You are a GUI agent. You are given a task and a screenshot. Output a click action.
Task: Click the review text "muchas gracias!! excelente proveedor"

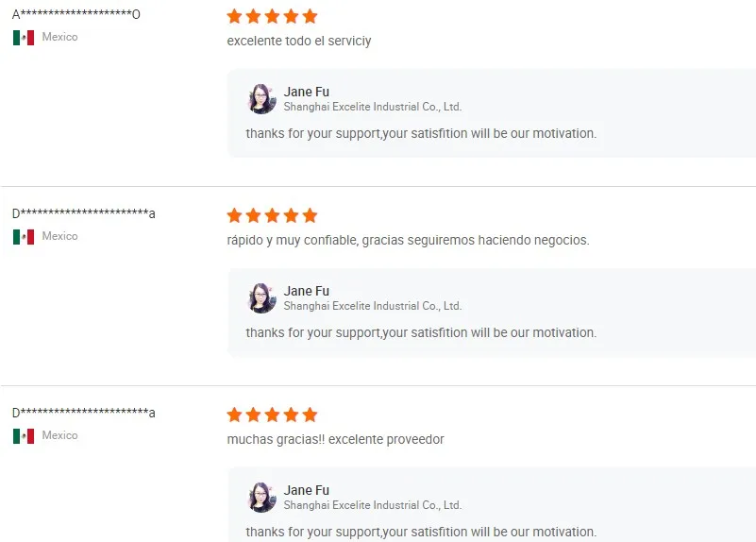click(x=335, y=440)
